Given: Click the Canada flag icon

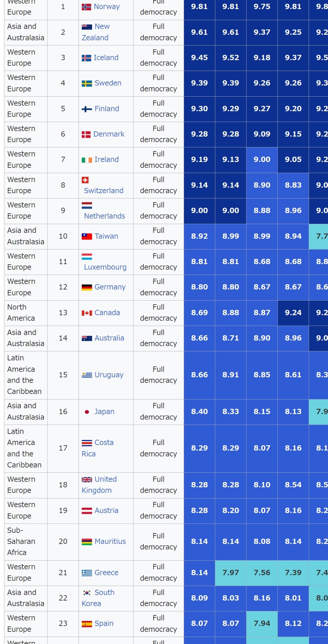Looking at the screenshot, I should (x=87, y=313).
